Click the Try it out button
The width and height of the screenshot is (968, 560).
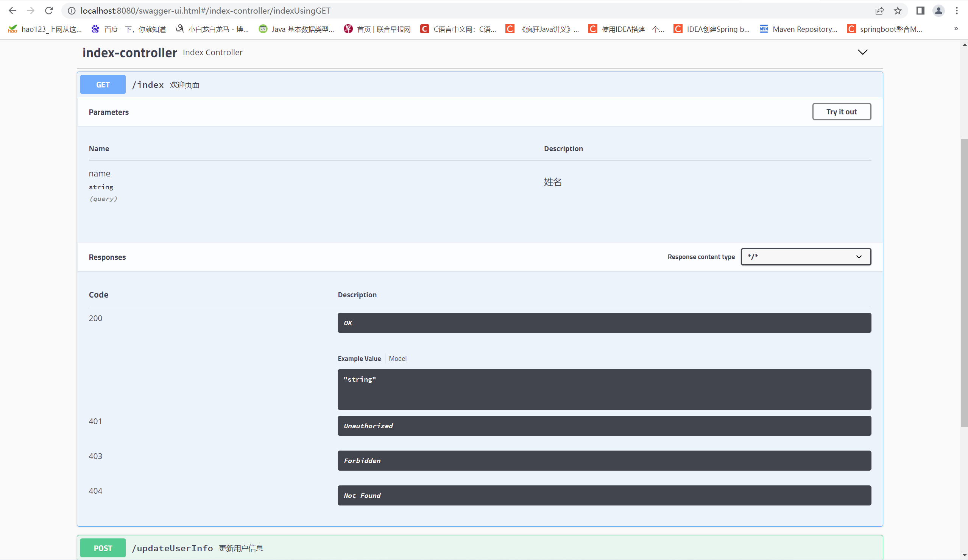coord(841,112)
